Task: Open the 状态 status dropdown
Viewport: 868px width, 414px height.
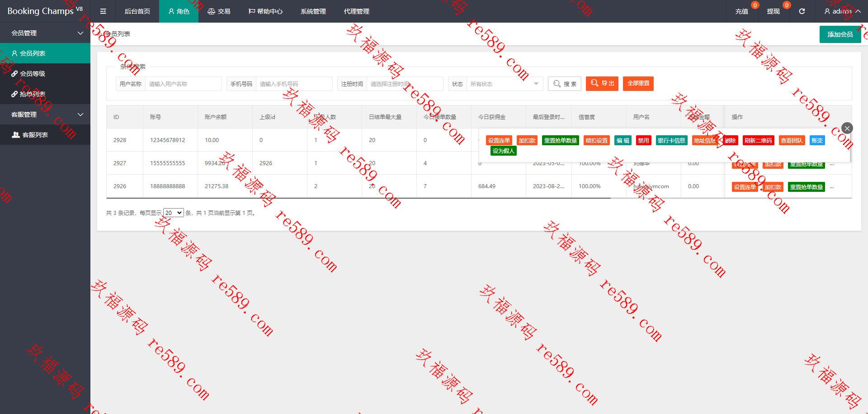Action: click(x=505, y=84)
